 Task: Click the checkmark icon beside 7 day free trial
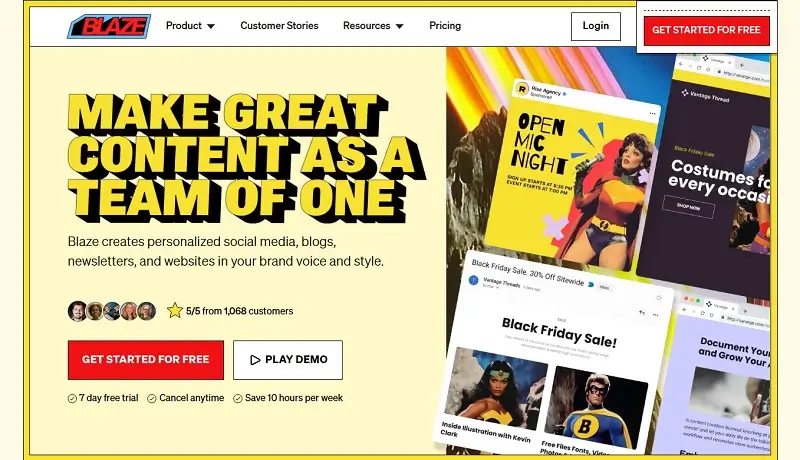click(72, 398)
